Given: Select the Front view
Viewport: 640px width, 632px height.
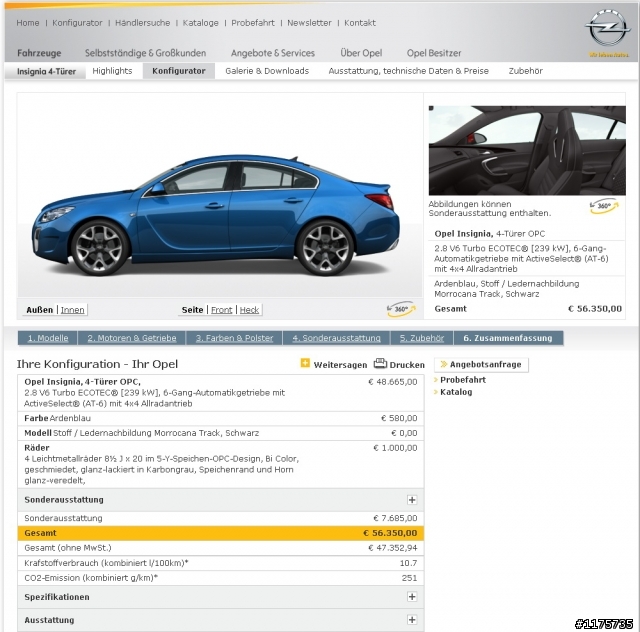Looking at the screenshot, I should pos(222,310).
